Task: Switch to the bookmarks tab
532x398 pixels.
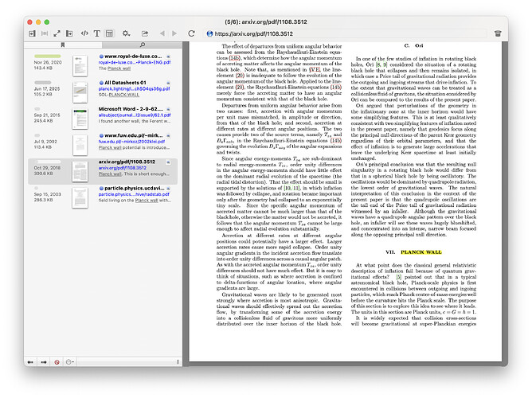Action: [x=64, y=46]
